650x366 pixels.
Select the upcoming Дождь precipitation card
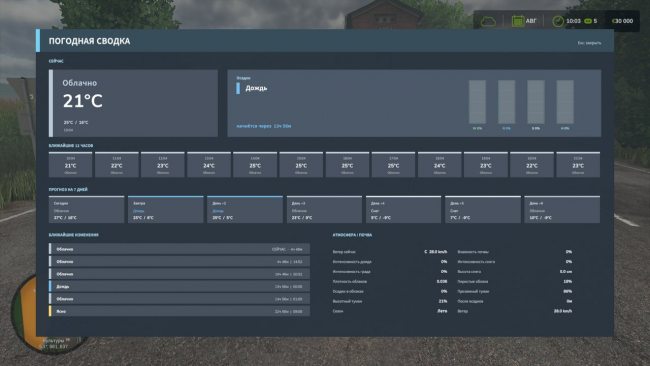coord(414,103)
